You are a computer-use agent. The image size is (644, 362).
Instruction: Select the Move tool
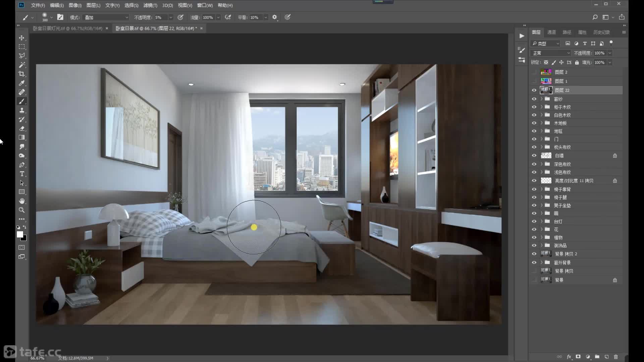pyautogui.click(x=22, y=38)
